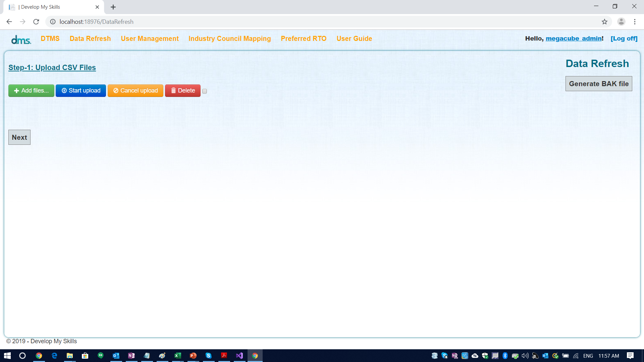Open a new browser tab
This screenshot has width=644, height=362.
[113, 7]
